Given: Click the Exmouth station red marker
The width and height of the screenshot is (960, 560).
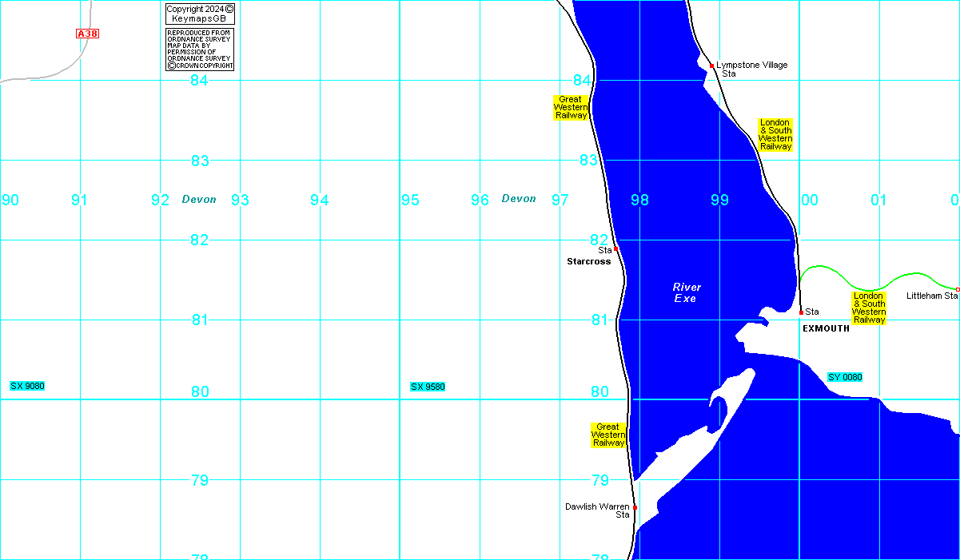Looking at the screenshot, I should coord(801,312).
